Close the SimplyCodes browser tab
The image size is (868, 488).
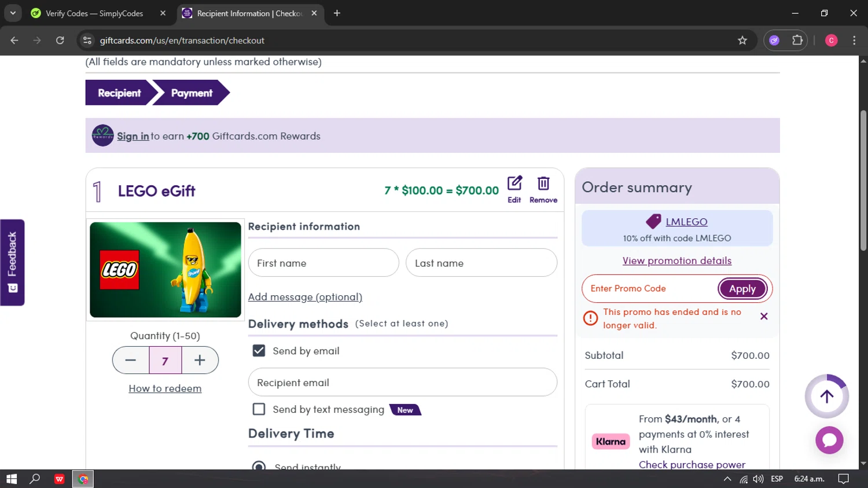tap(163, 13)
